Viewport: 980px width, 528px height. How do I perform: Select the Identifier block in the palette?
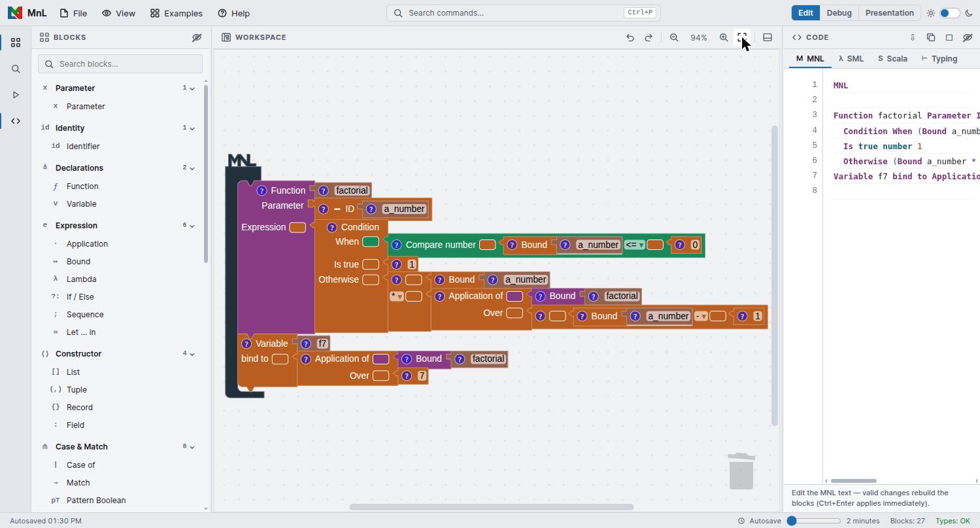[83, 146]
